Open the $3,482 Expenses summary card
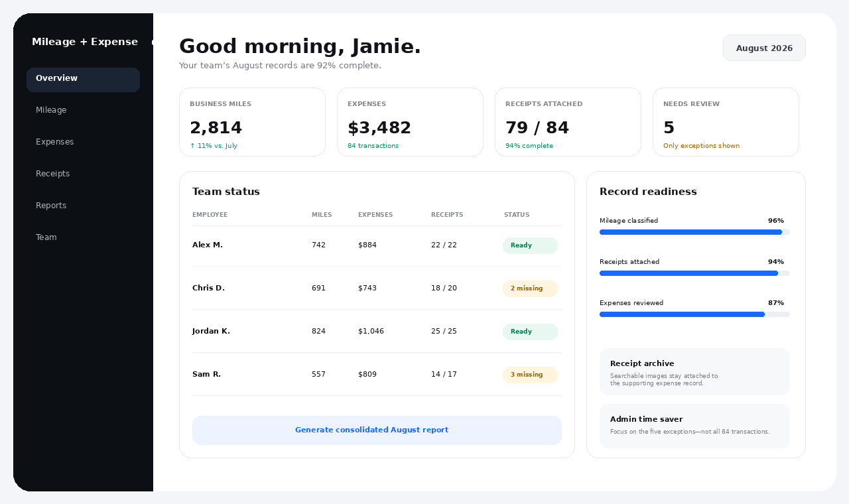This screenshot has height=504, width=849. (410, 122)
